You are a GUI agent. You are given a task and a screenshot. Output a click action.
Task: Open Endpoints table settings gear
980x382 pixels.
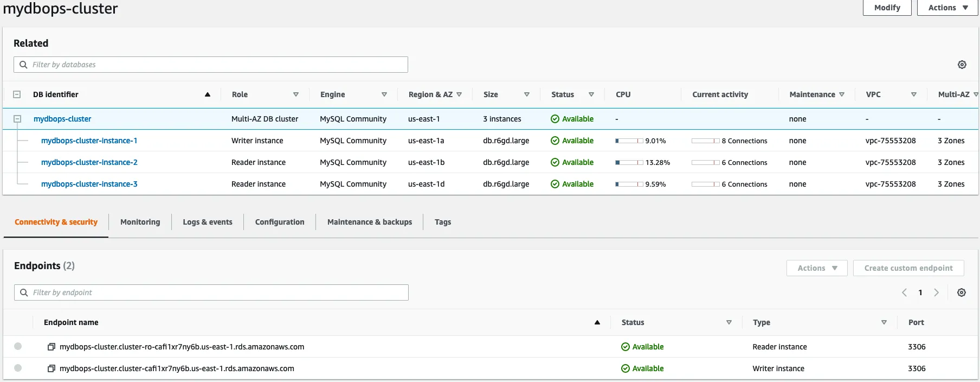(x=962, y=292)
